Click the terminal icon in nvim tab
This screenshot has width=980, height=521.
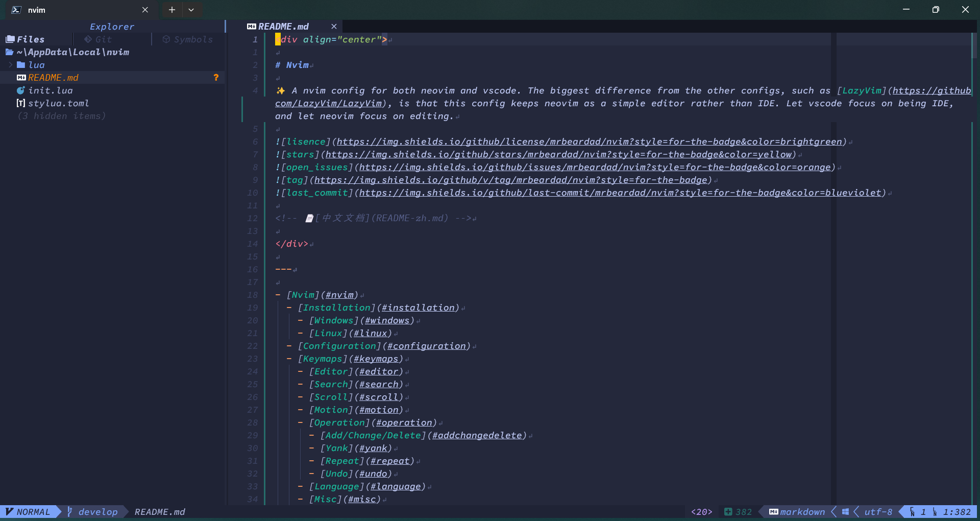click(x=16, y=10)
